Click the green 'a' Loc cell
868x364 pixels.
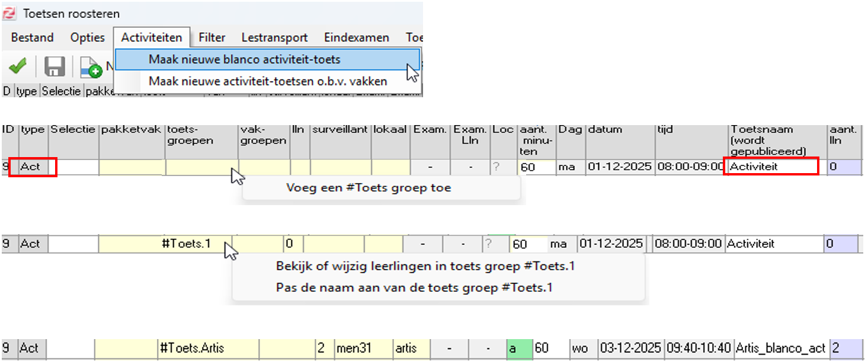(517, 348)
